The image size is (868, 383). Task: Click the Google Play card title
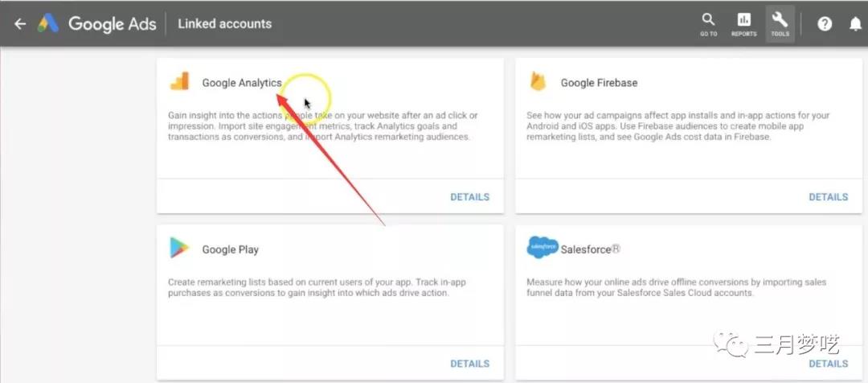(x=231, y=249)
